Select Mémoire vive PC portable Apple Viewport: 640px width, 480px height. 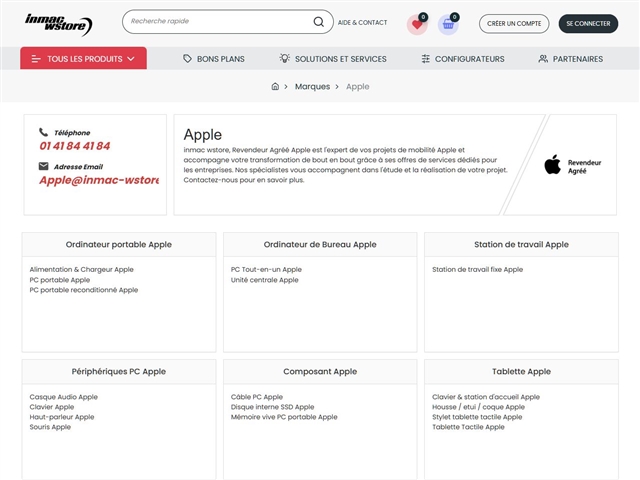coord(284,417)
